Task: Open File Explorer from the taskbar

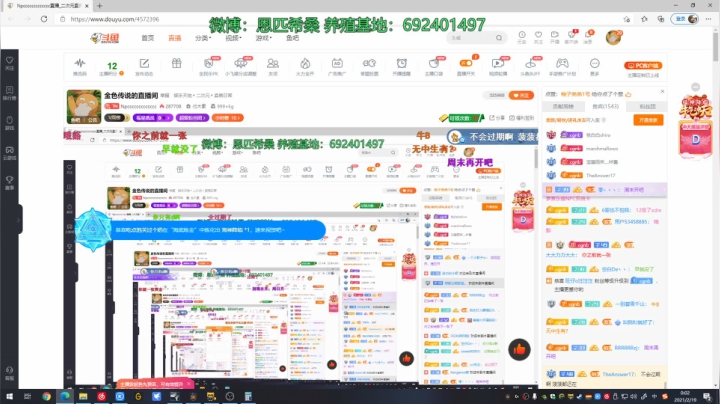Action: point(83,396)
